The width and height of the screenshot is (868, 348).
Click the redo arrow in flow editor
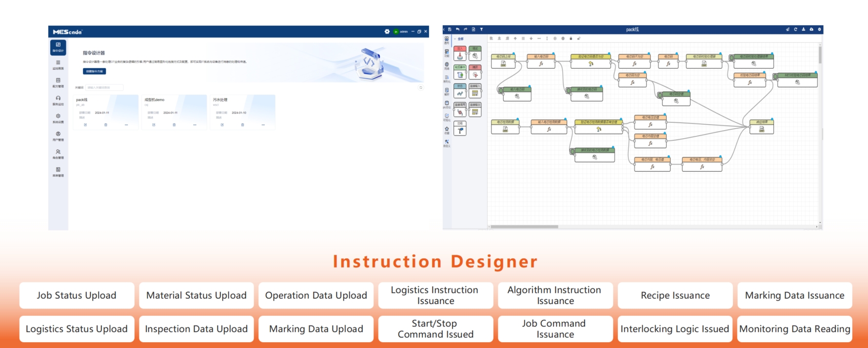465,29
